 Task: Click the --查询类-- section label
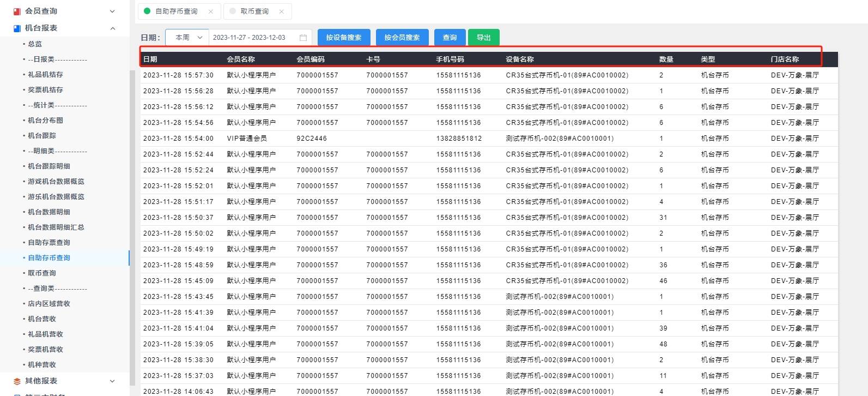(57, 289)
